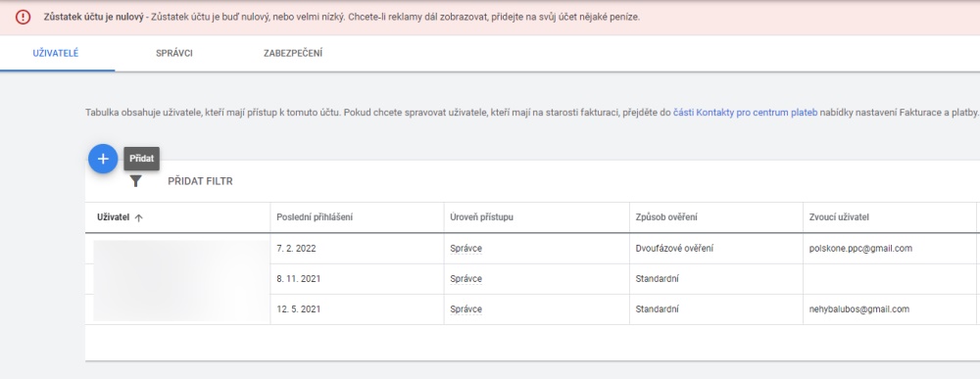
Task: Click inviter nehybalubos@gmail.com
Action: [x=858, y=309]
